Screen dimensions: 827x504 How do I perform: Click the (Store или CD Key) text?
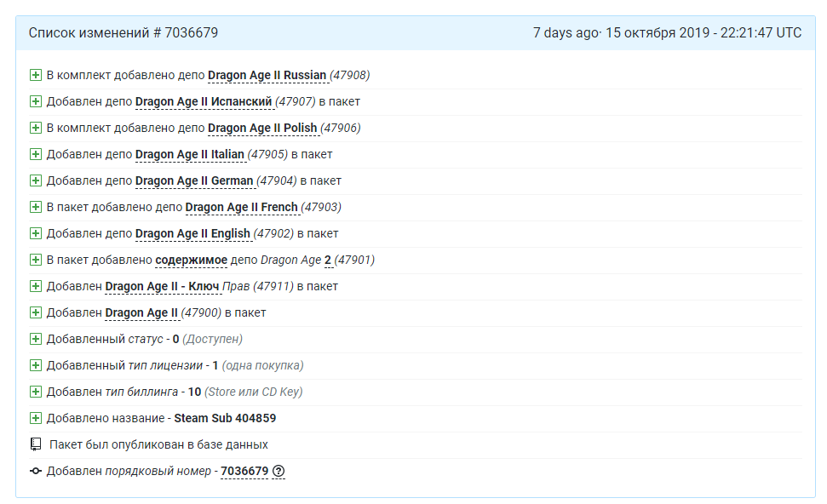[x=254, y=392]
